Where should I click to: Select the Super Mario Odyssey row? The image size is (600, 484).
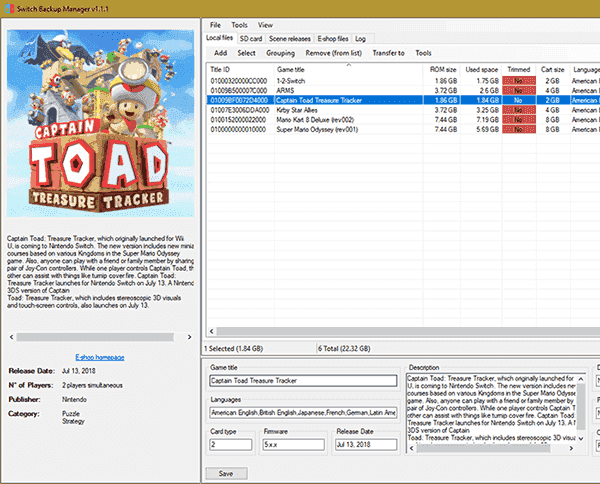tap(403, 129)
